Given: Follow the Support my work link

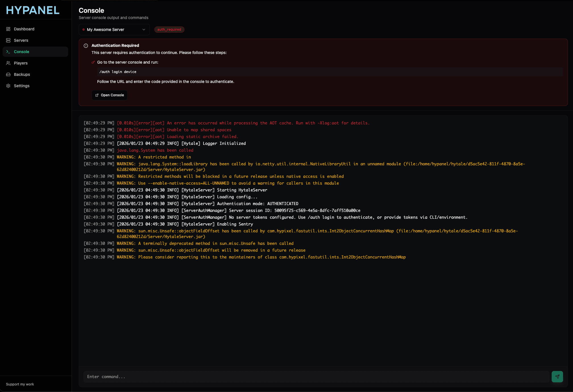Looking at the screenshot, I should [x=20, y=384].
